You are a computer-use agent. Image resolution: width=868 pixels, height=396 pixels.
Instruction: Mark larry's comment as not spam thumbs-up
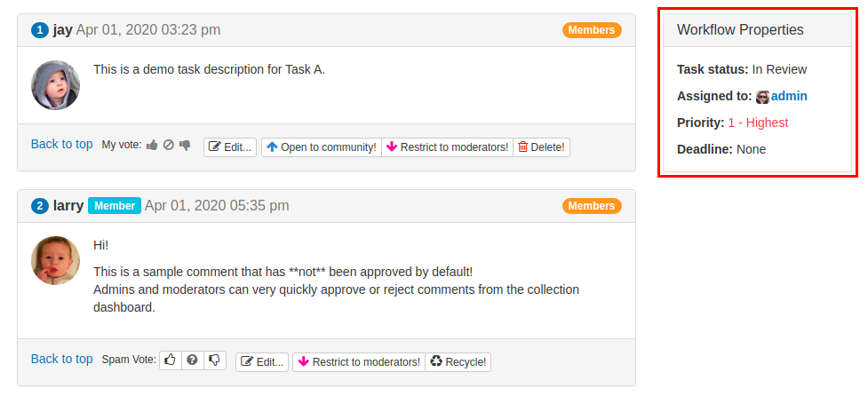click(171, 360)
